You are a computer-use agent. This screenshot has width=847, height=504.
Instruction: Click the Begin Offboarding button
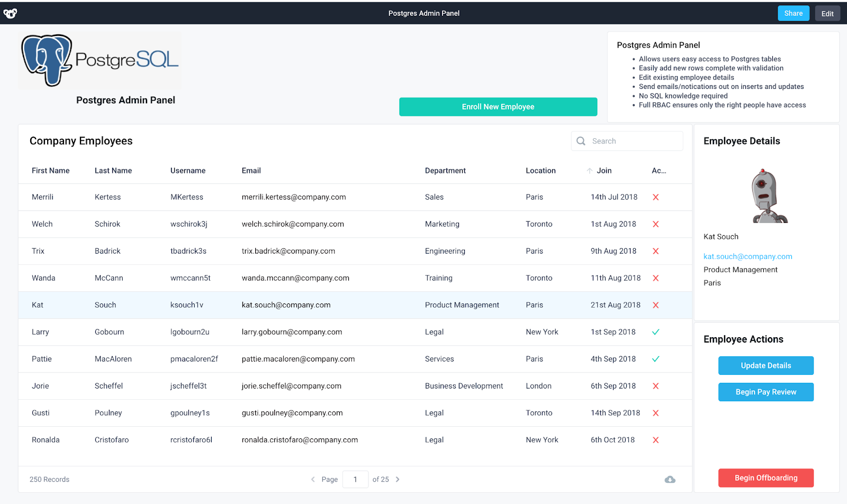click(765, 478)
